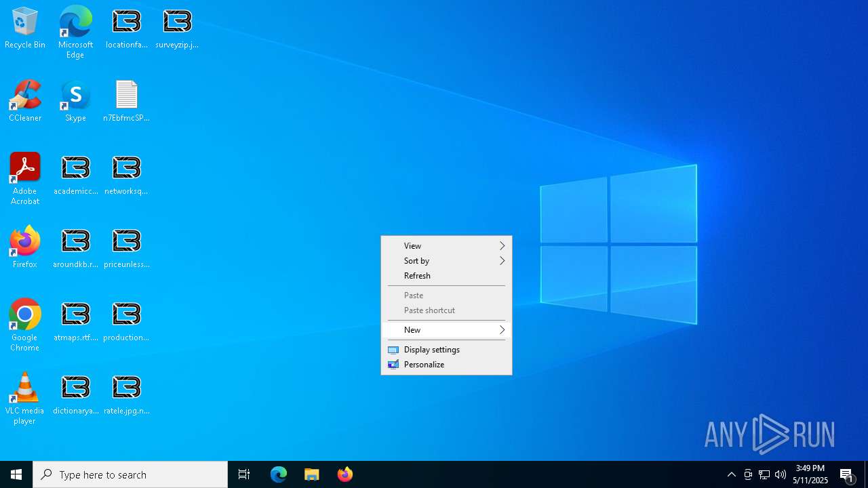Viewport: 868px width, 488px height.
Task: Select the Recycle Bin desktop icon
Action: [25, 28]
